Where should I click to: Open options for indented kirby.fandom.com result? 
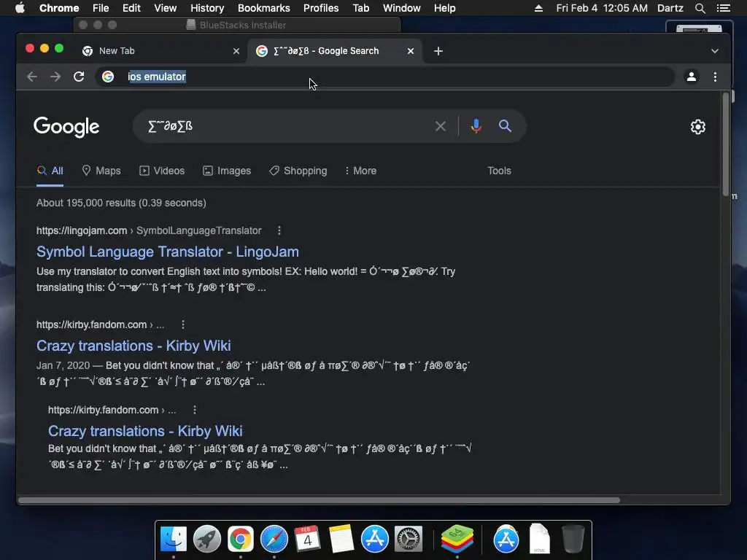click(x=194, y=410)
